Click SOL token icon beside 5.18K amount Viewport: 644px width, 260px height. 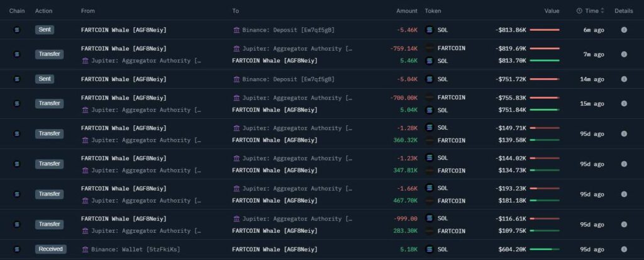(x=430, y=249)
